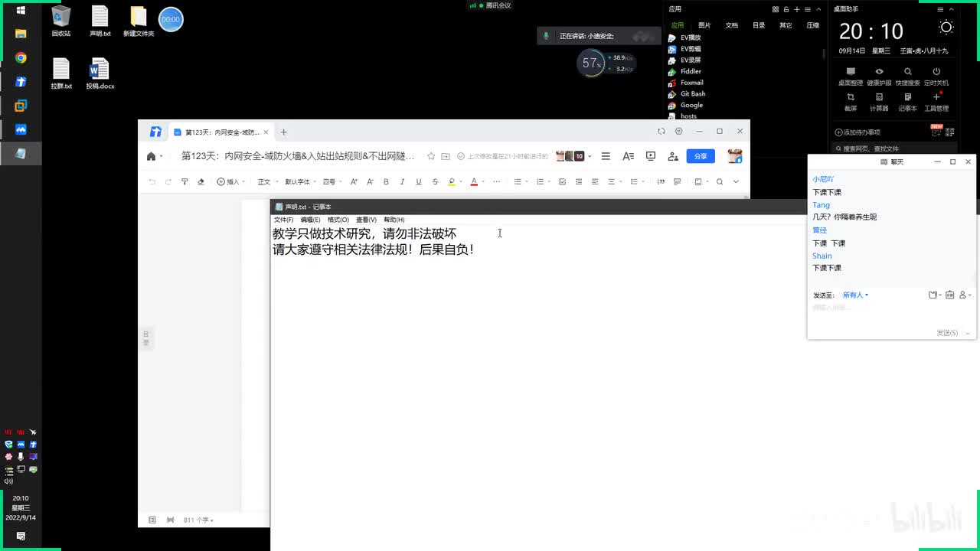The image size is (980, 551).
Task: Open the 记事本 notepad tool
Action: [x=907, y=103]
